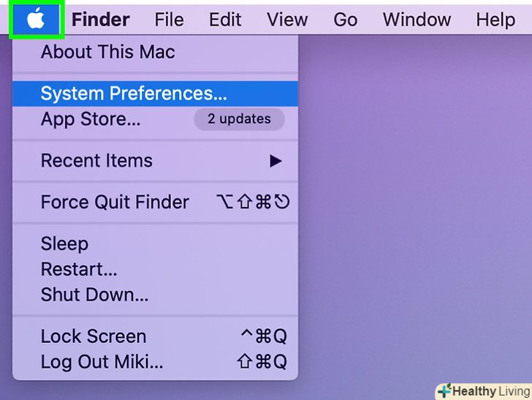The image size is (532, 400).
Task: Open the Finder menu
Action: [102, 20]
